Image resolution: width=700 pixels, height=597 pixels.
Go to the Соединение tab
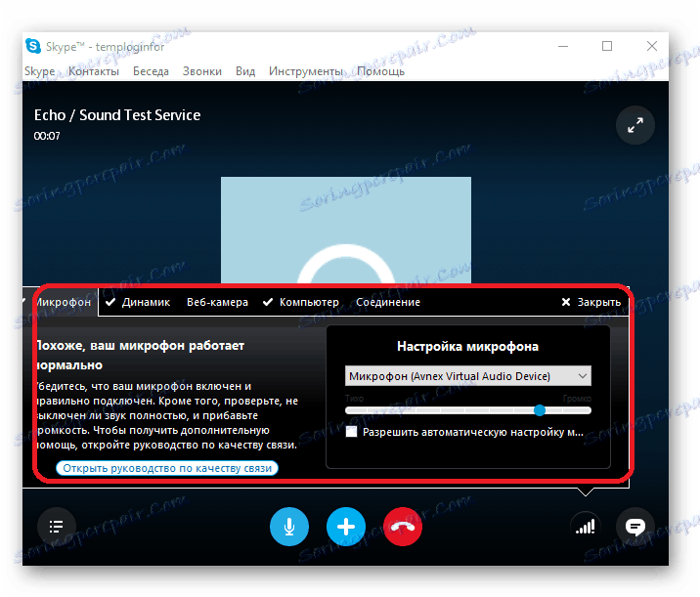pos(388,302)
